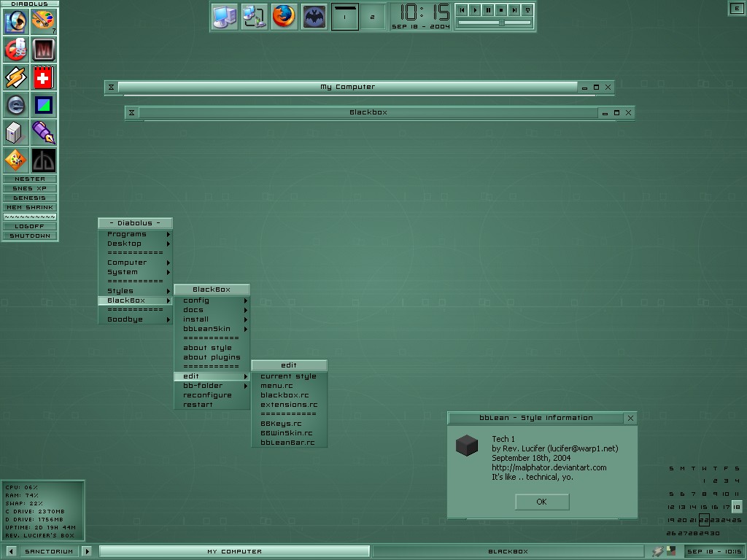Pause playback in the media controls

(x=488, y=10)
